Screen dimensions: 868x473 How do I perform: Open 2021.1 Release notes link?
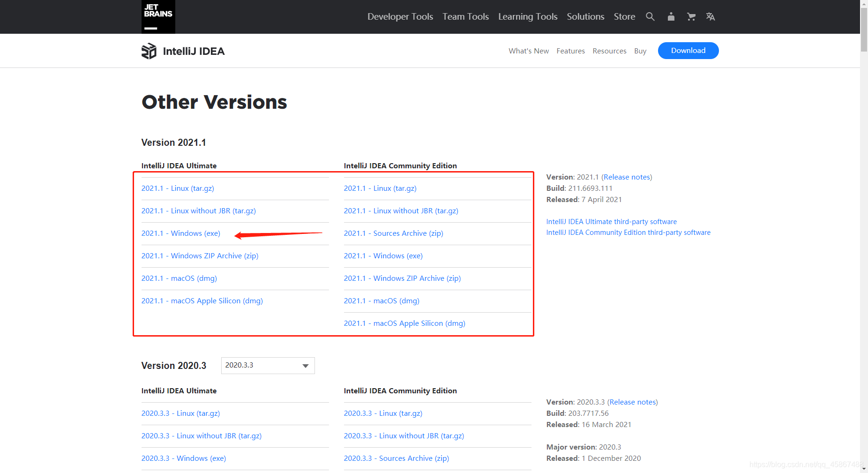(x=627, y=177)
